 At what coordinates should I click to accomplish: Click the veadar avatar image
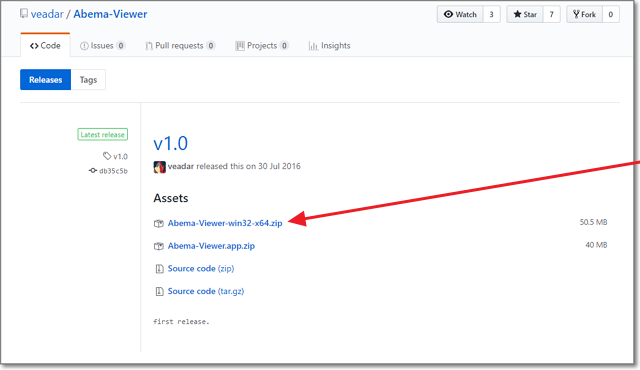coord(160,167)
